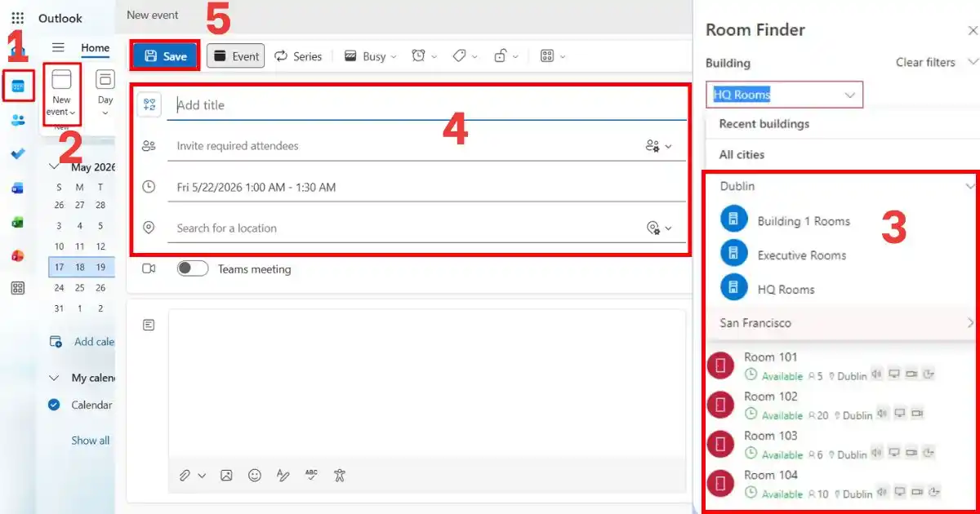
Task: Click Invite required attendees field
Action: [406, 146]
